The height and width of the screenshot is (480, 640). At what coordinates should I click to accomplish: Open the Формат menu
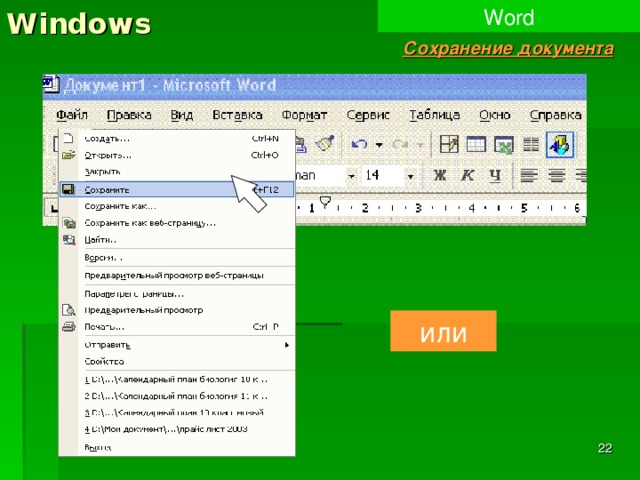(304, 115)
